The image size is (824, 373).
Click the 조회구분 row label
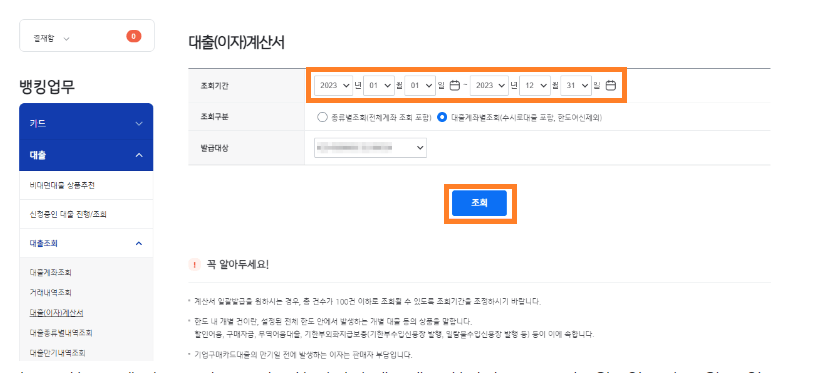click(214, 118)
